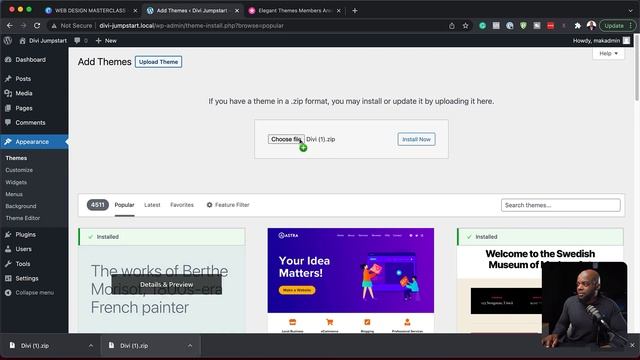Reload the page with the refresh icon

(37, 26)
